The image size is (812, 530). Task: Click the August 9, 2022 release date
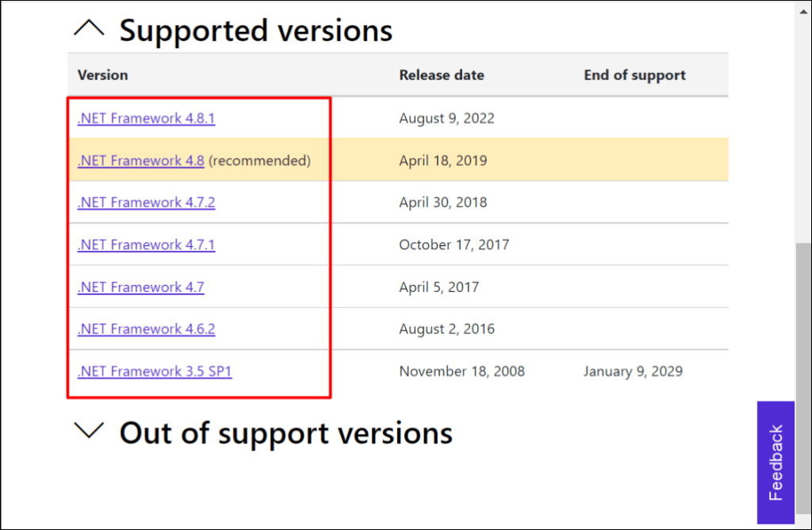click(446, 118)
